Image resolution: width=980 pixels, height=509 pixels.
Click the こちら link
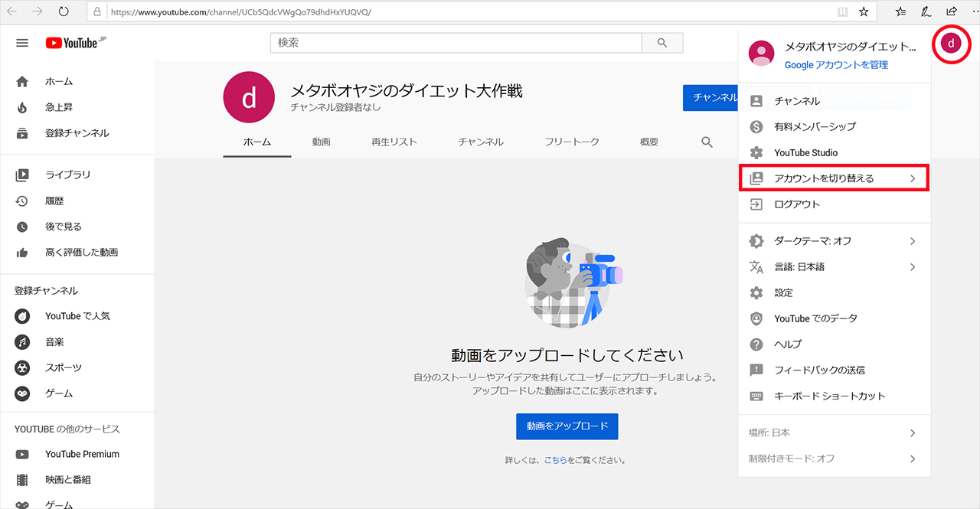pos(556,460)
